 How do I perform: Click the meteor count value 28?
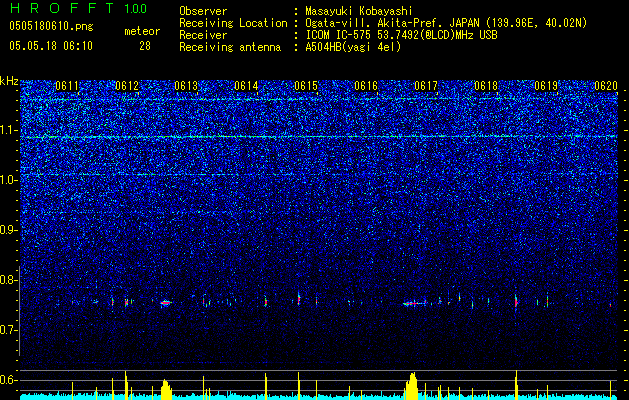145,46
